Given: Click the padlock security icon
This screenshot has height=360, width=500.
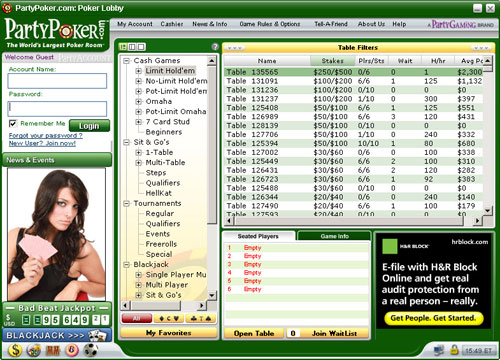Looking at the screenshot, I should coord(454,350).
